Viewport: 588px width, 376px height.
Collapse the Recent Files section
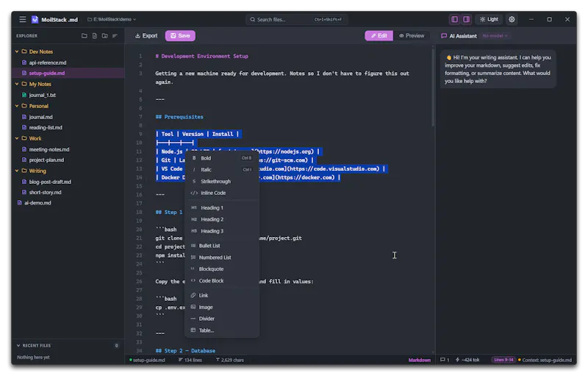pos(18,345)
